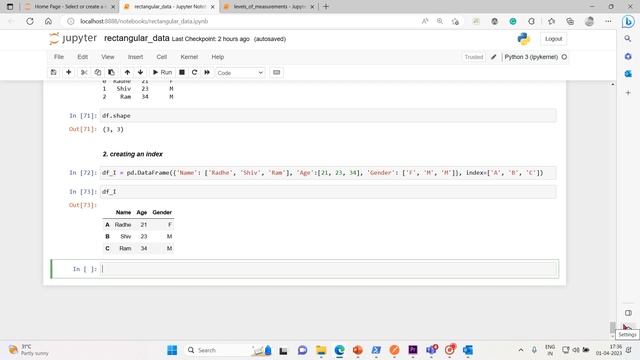Move the selected cell down

[140, 72]
